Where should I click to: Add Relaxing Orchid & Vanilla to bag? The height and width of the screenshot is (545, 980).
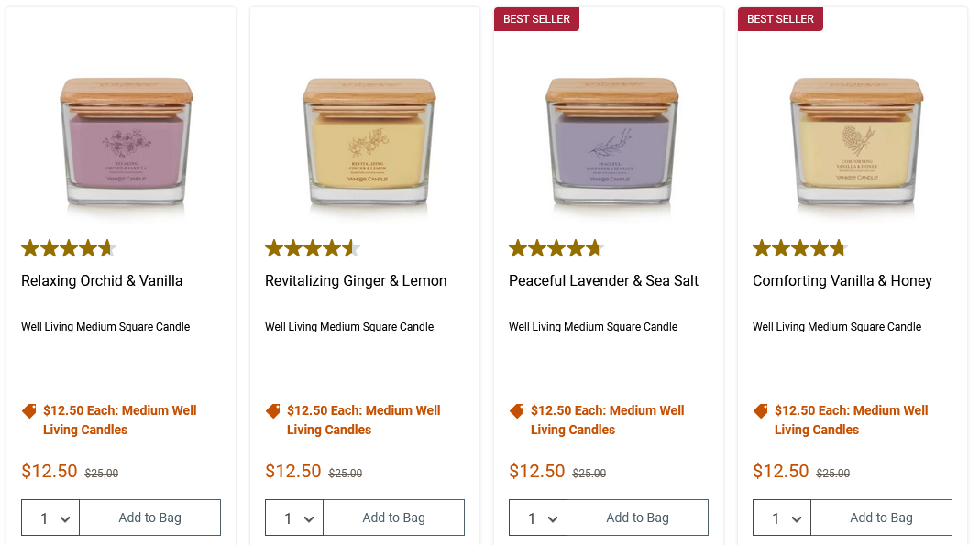click(x=150, y=518)
